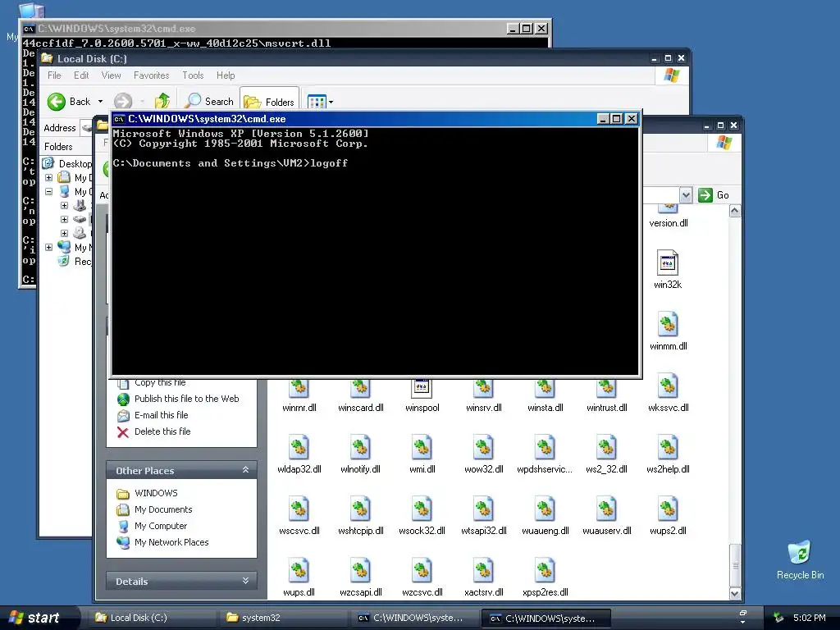The image size is (840, 630).
Task: Select wuaueng.dll file icon
Action: (545, 509)
